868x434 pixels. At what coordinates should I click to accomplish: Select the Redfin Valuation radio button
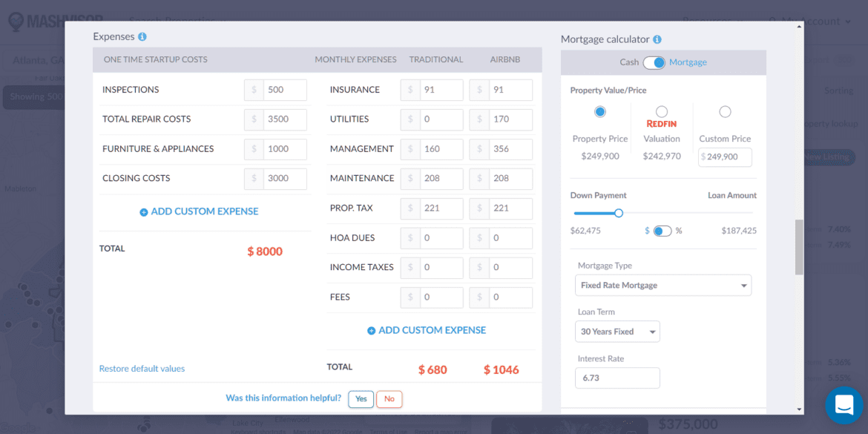click(661, 111)
